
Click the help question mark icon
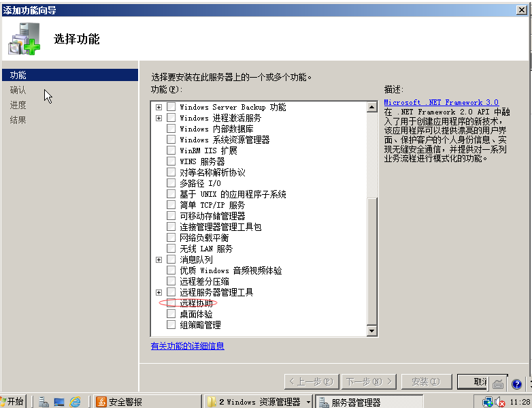coord(516,384)
